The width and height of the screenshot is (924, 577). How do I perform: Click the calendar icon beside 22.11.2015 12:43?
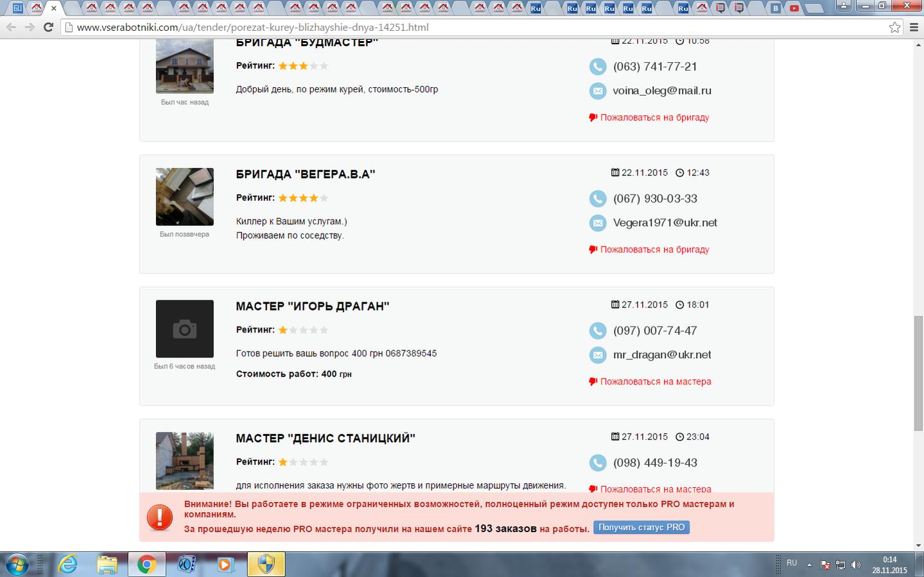pos(615,173)
